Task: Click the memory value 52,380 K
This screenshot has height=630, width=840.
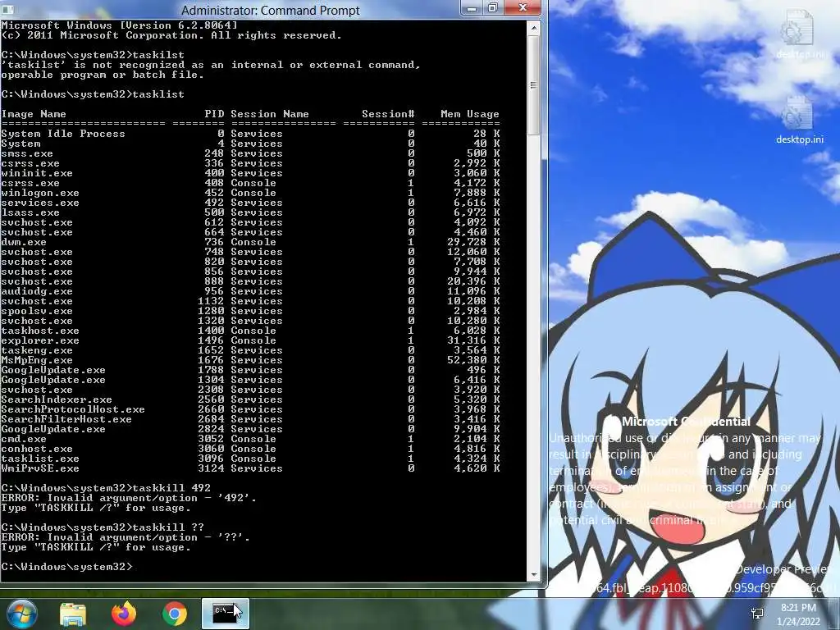Action: point(473,361)
